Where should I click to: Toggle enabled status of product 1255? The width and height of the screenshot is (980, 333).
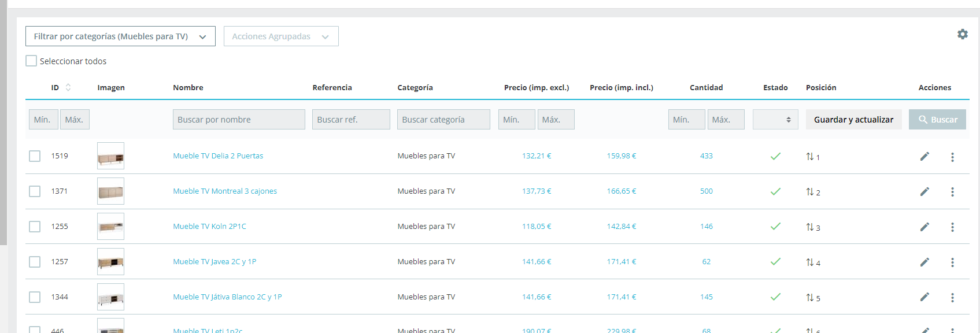pos(775,227)
